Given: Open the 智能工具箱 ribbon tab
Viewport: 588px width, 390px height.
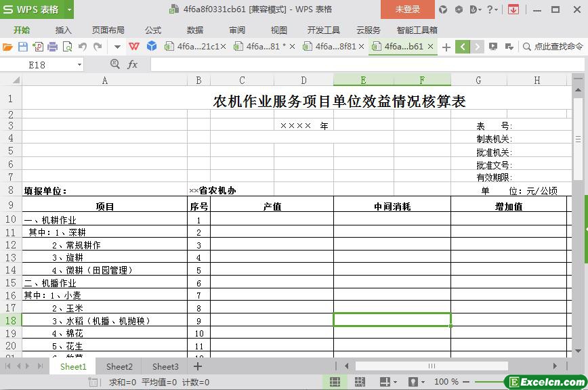Looking at the screenshot, I should [417, 30].
